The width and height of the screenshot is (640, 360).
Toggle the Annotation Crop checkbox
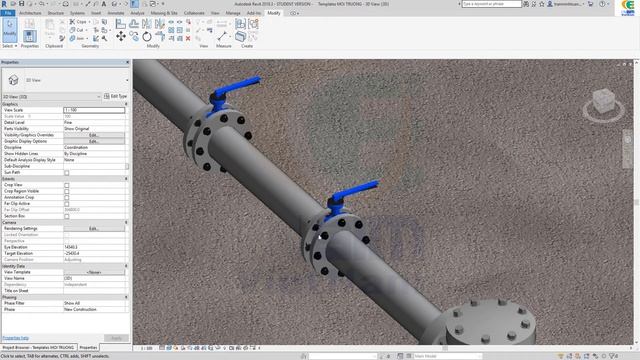(67, 198)
